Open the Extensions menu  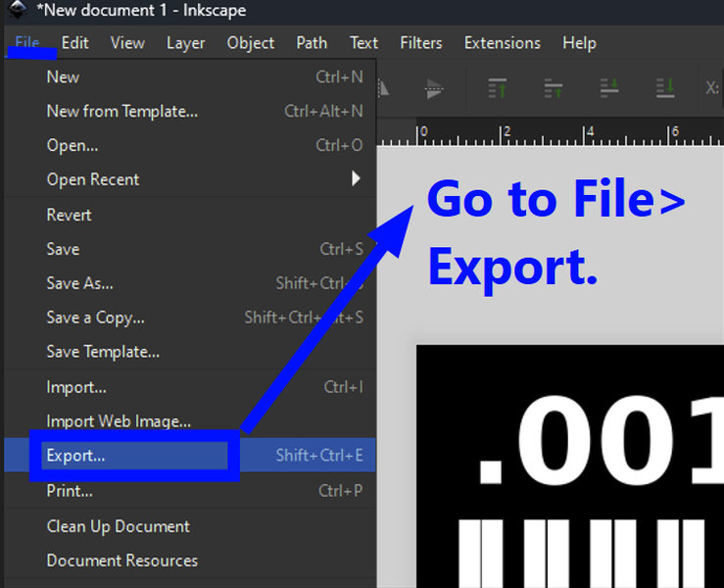tap(503, 43)
